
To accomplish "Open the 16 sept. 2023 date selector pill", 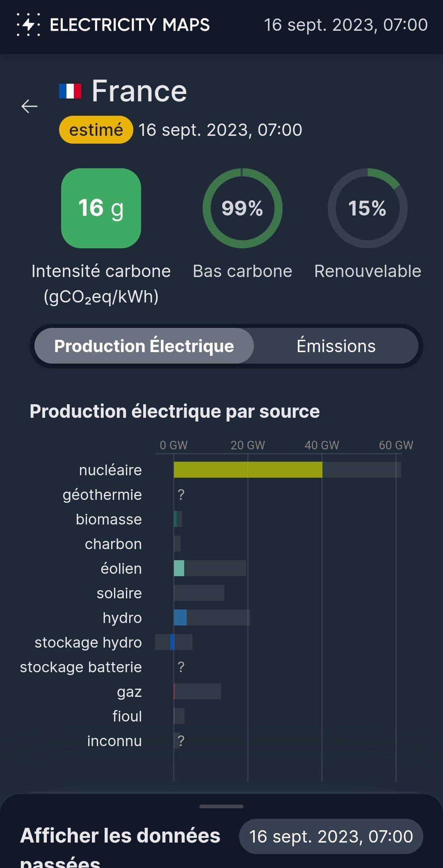I will tap(331, 836).
